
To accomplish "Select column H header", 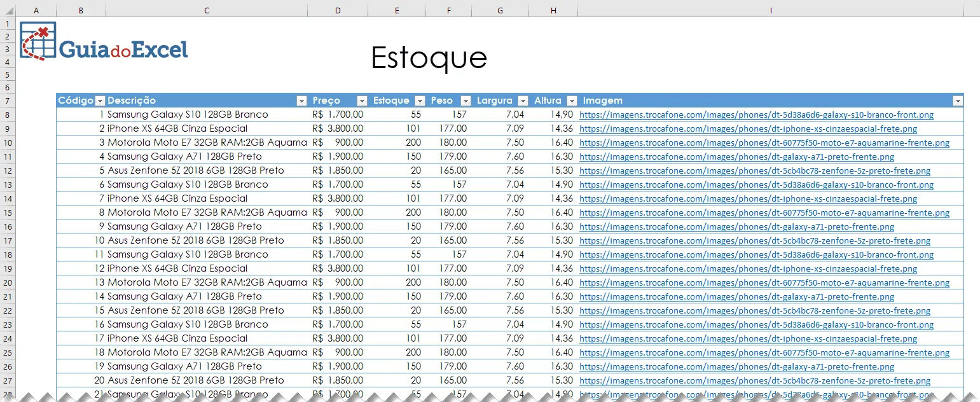I will [x=553, y=11].
